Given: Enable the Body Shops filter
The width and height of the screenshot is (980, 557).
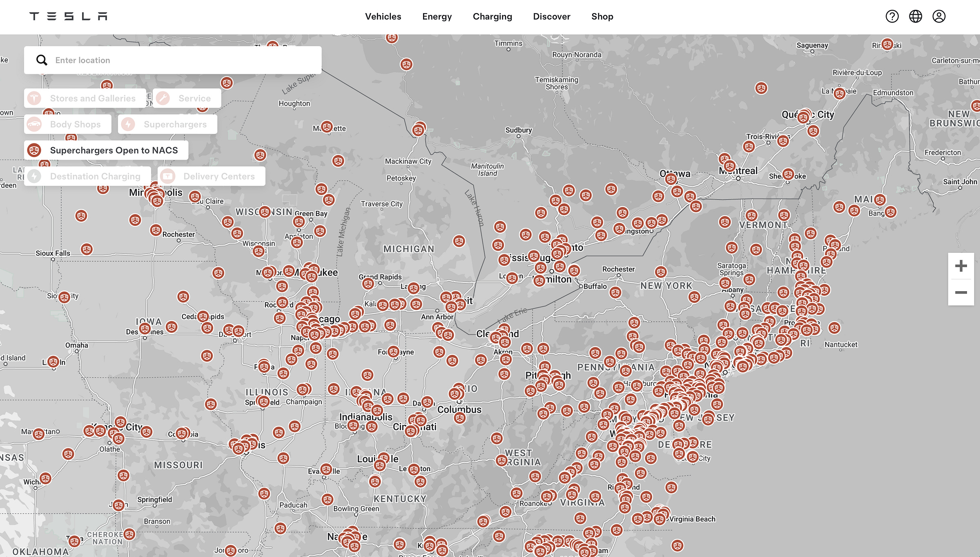Looking at the screenshot, I should click(68, 124).
